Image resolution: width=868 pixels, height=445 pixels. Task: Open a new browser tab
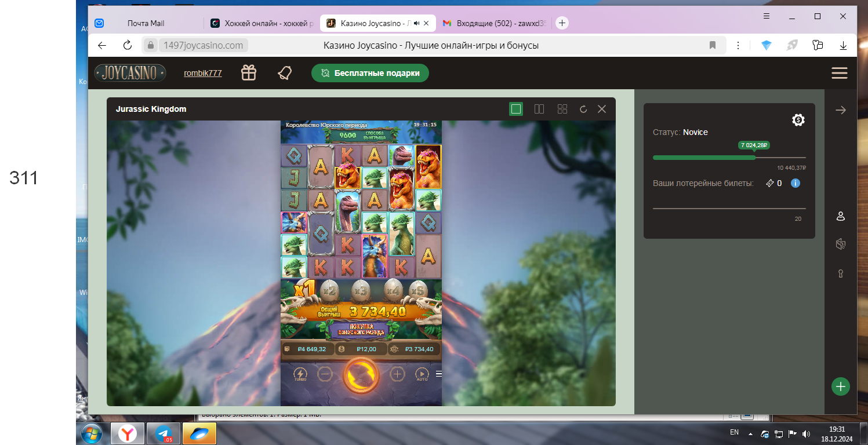[x=562, y=23]
